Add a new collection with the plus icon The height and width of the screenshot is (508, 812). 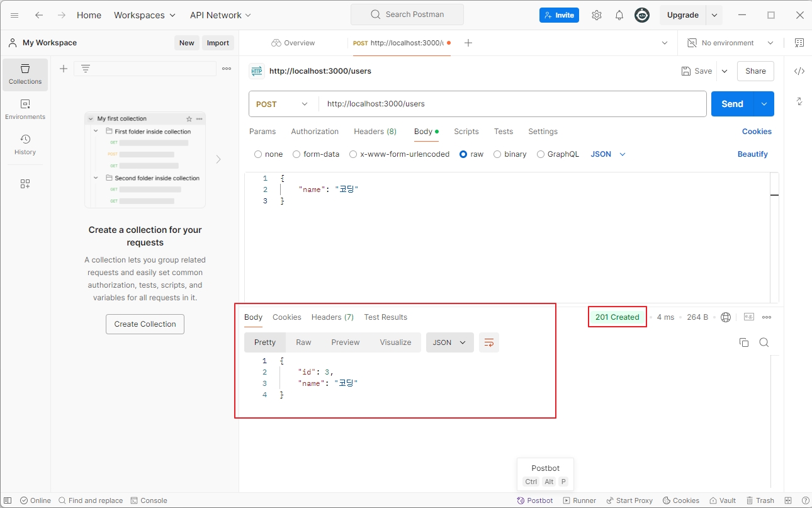click(64, 69)
